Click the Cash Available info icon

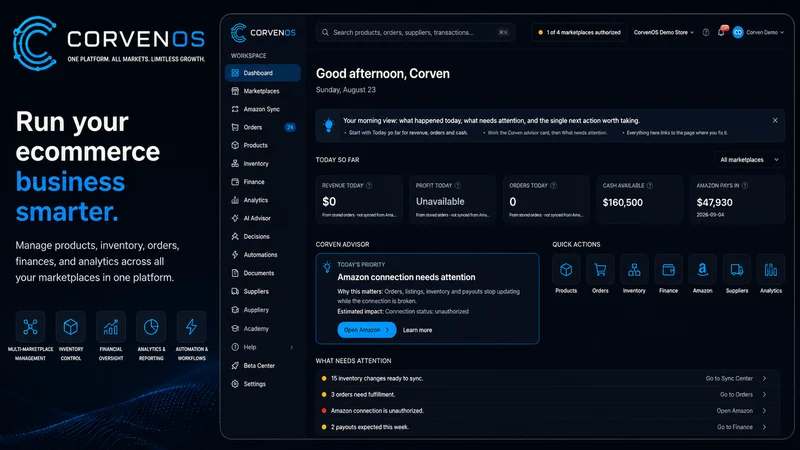click(649, 186)
